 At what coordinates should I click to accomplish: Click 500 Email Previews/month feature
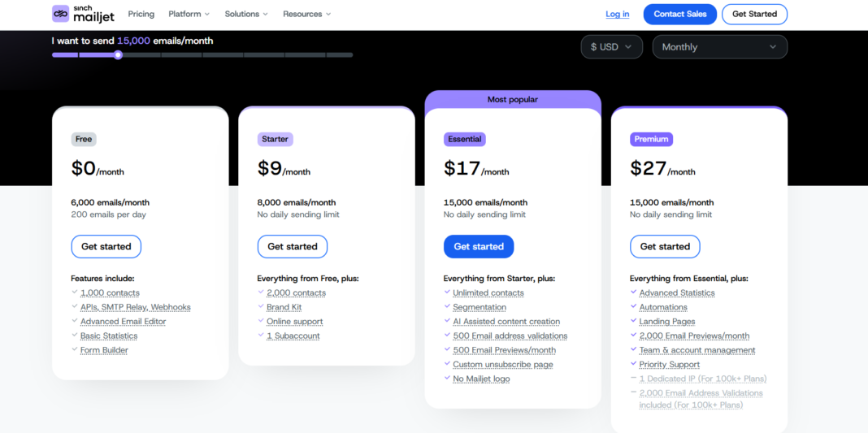[505, 350]
